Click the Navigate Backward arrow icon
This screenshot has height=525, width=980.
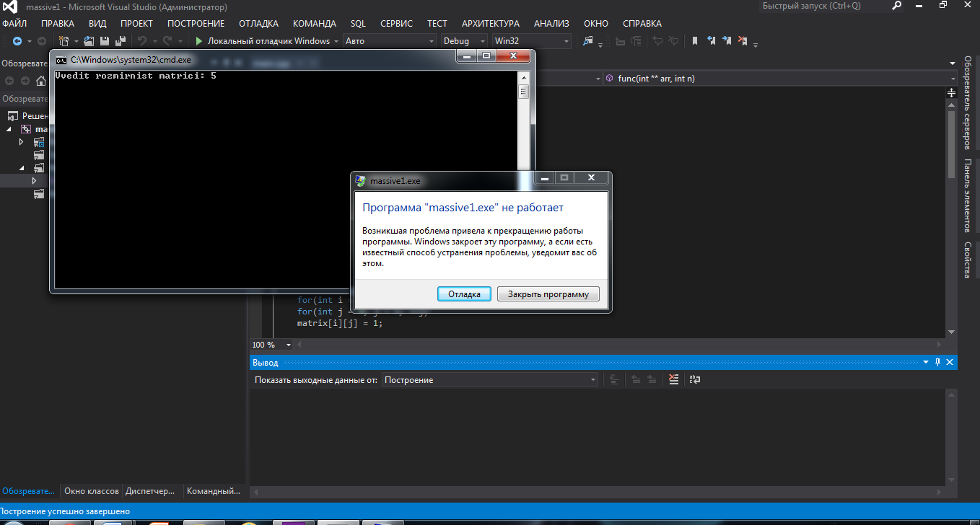(x=17, y=41)
